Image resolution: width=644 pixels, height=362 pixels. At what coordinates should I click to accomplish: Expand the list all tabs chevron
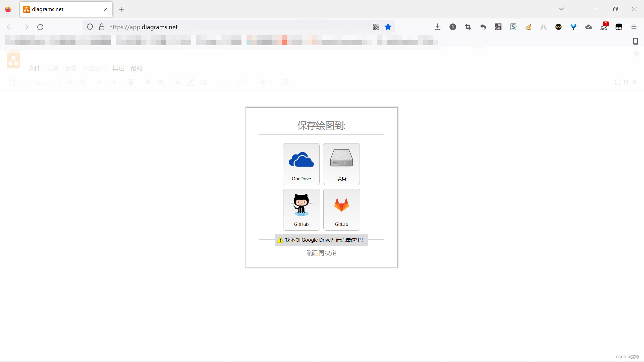[x=561, y=9]
